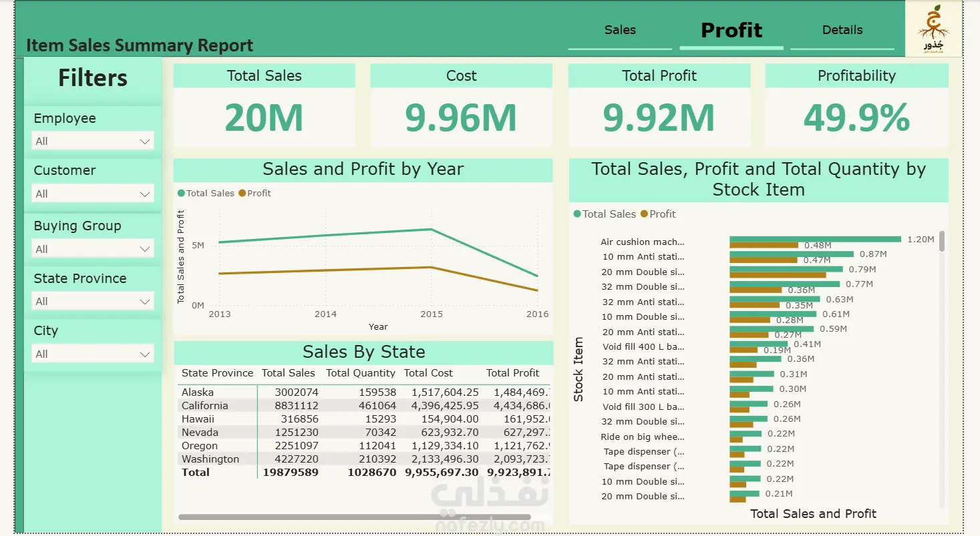Go to the Details page tab
The width and height of the screenshot is (980, 536).
(842, 31)
